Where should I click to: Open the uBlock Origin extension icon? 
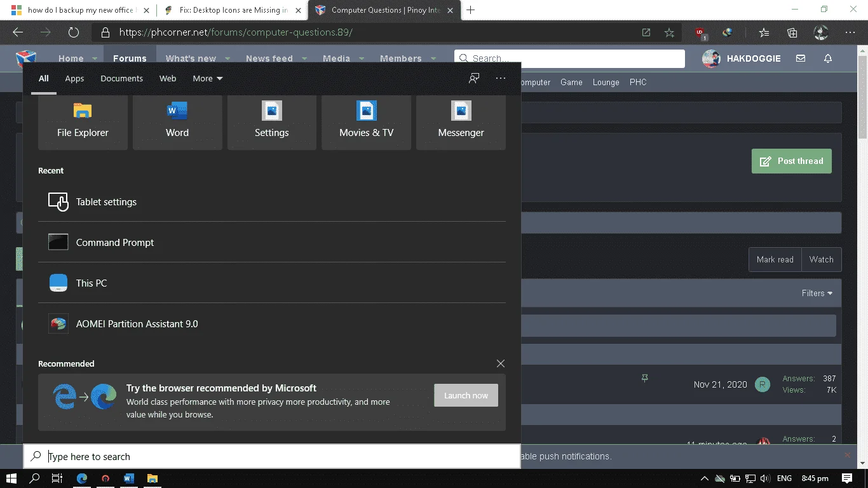pyautogui.click(x=700, y=33)
